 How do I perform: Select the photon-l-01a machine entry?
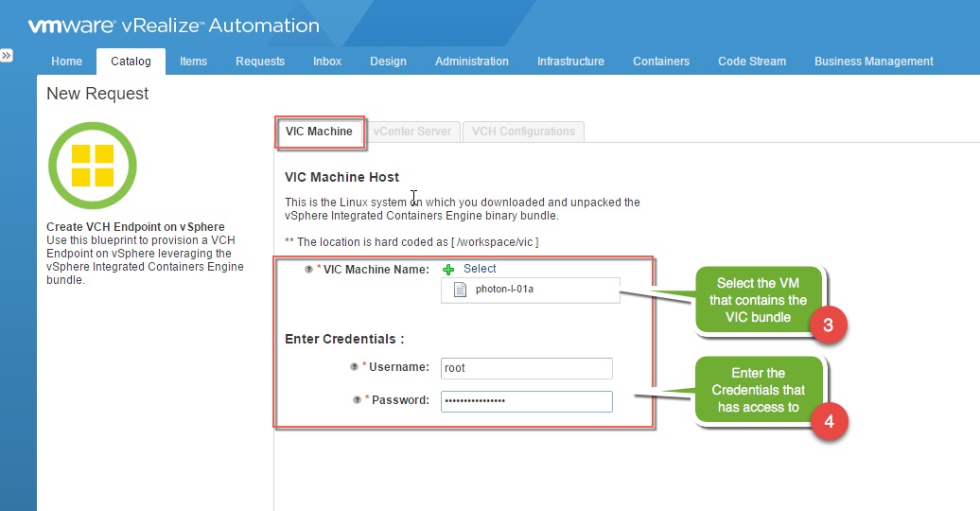(531, 291)
